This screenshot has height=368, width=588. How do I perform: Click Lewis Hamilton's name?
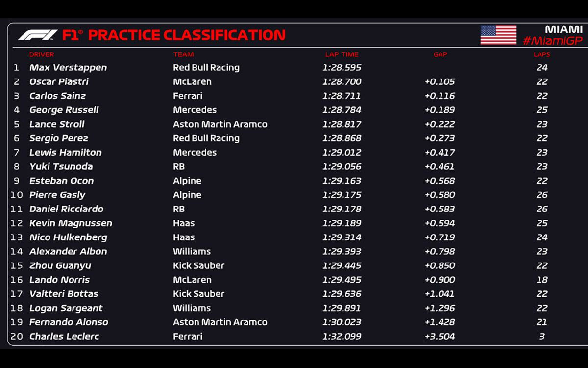point(66,153)
